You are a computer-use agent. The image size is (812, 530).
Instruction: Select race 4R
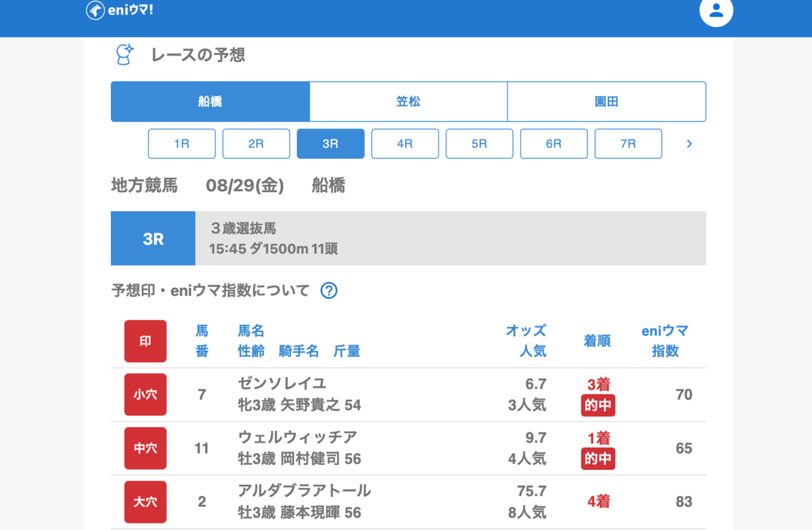(405, 144)
